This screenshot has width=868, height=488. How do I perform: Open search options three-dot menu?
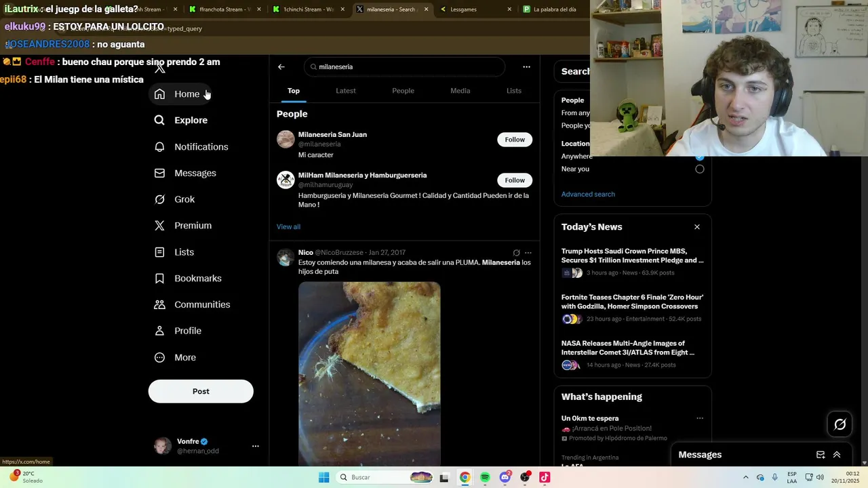(x=526, y=67)
